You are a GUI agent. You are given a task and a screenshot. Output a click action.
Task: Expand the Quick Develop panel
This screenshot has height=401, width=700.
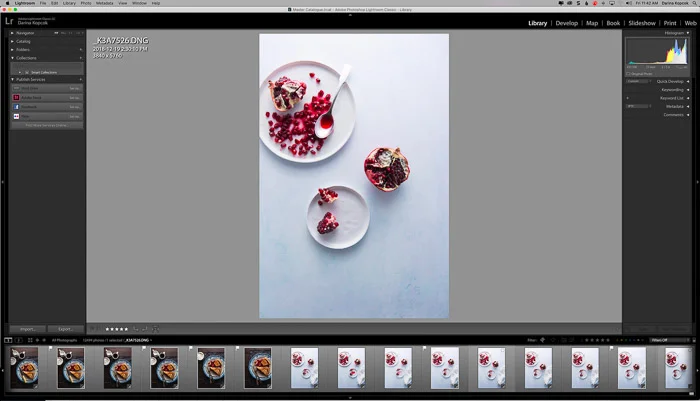688,81
